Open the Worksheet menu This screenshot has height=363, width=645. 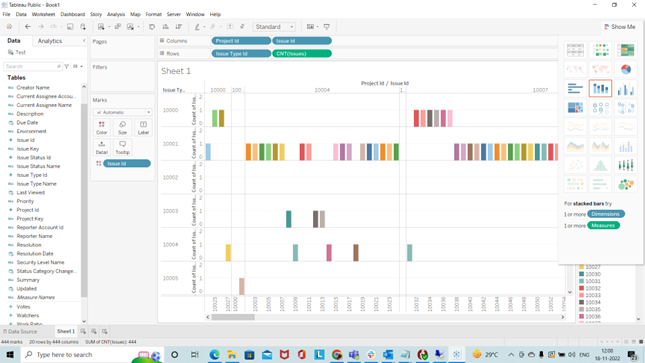[x=43, y=14]
